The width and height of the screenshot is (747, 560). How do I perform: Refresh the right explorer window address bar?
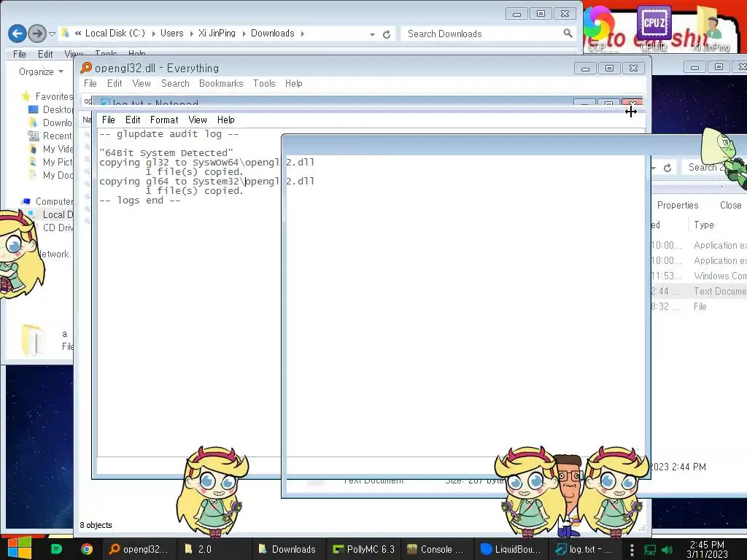667,168
